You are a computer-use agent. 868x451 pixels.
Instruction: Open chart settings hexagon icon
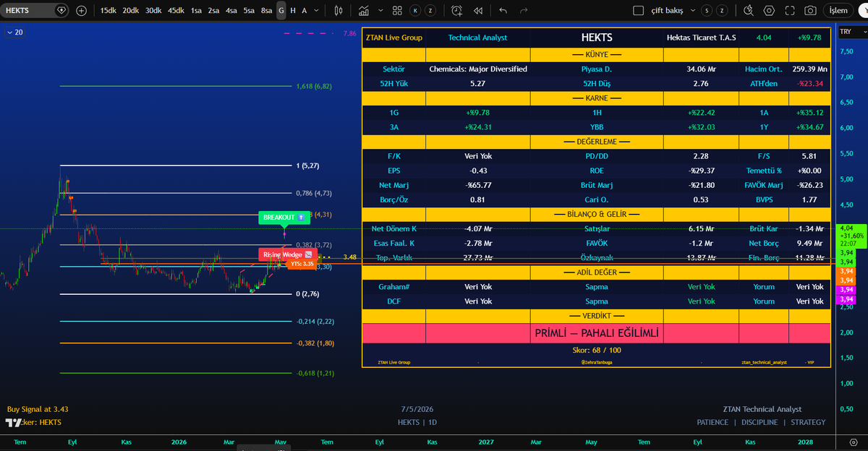[x=769, y=11]
